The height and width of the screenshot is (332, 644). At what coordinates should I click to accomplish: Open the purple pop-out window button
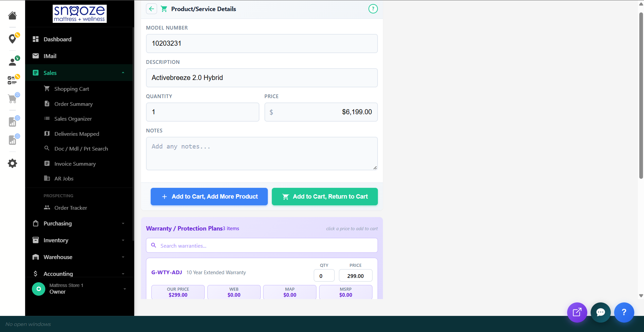click(x=577, y=313)
